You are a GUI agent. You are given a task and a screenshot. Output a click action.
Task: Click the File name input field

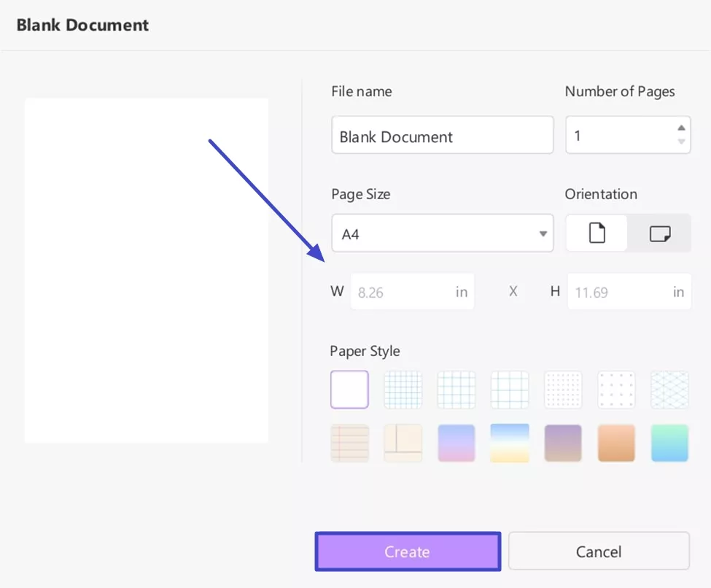[442, 135]
